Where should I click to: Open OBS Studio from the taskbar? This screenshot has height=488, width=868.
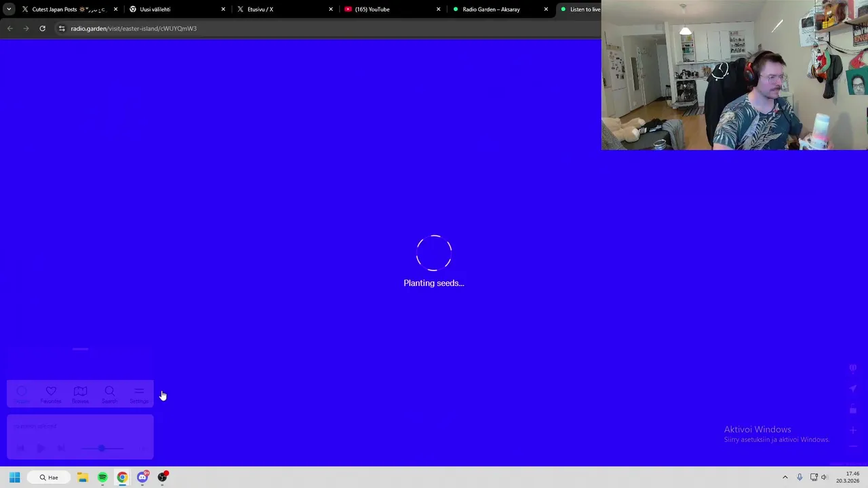tap(162, 477)
